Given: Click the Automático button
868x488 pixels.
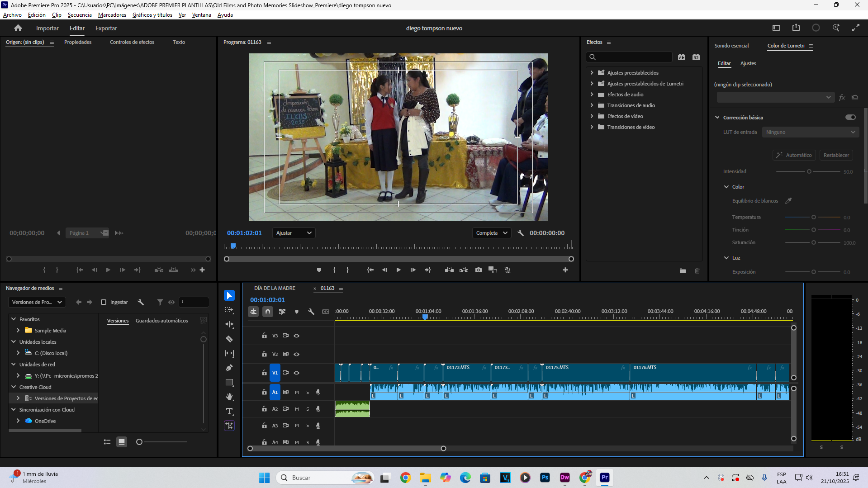Looking at the screenshot, I should [x=794, y=155].
